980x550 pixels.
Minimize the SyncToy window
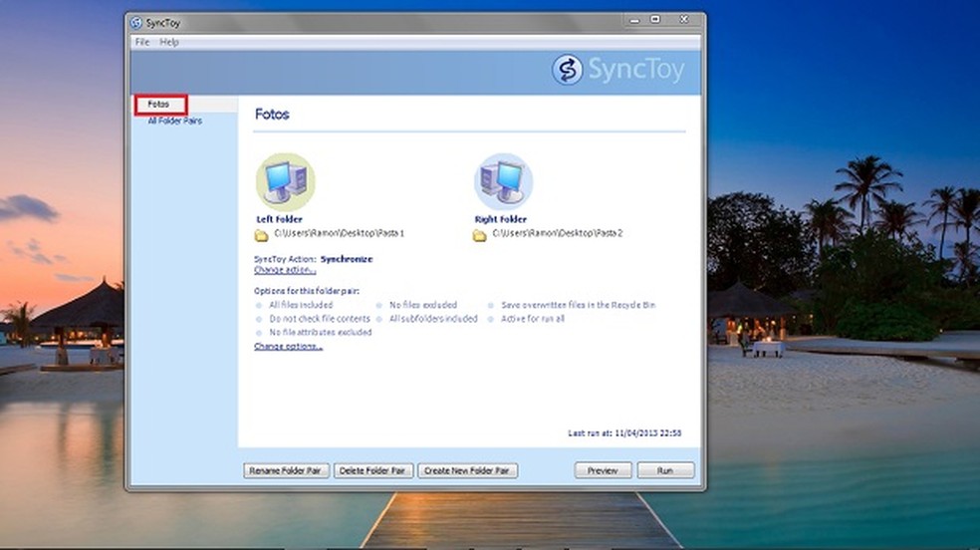coord(634,20)
